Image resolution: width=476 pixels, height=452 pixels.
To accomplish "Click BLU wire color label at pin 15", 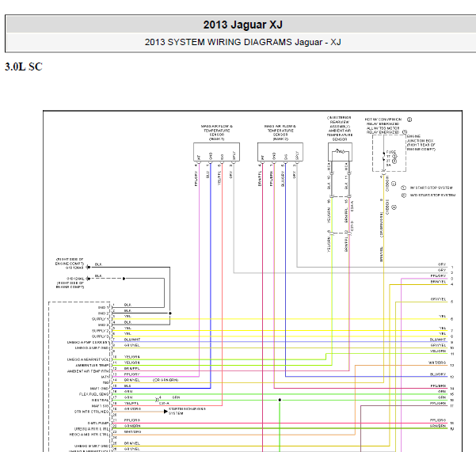I will [x=128, y=386].
